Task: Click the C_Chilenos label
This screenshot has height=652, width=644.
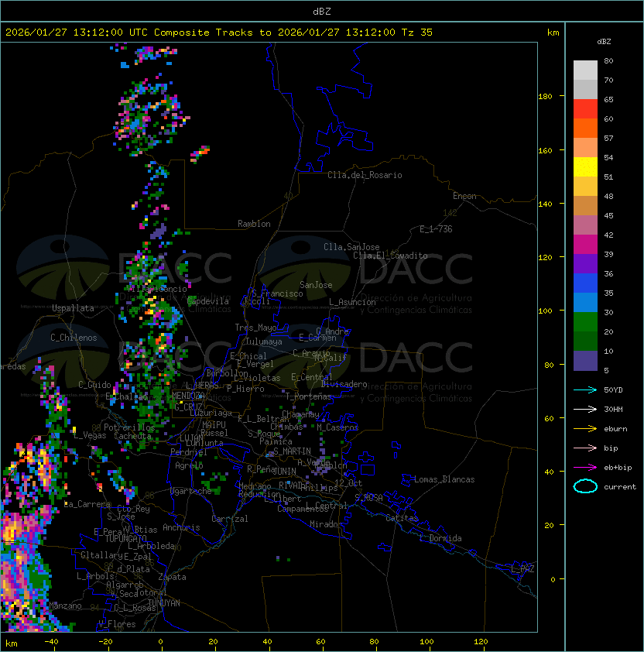Action: coord(74,338)
